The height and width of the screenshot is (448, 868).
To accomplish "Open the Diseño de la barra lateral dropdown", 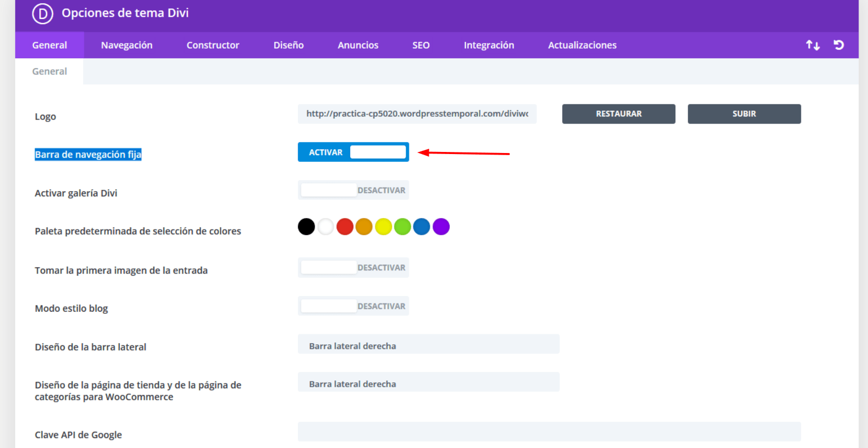I will pos(429,344).
